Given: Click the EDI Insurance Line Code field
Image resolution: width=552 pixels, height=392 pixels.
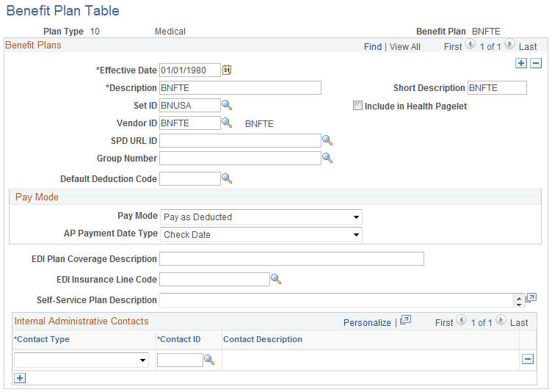Looking at the screenshot, I should point(215,279).
